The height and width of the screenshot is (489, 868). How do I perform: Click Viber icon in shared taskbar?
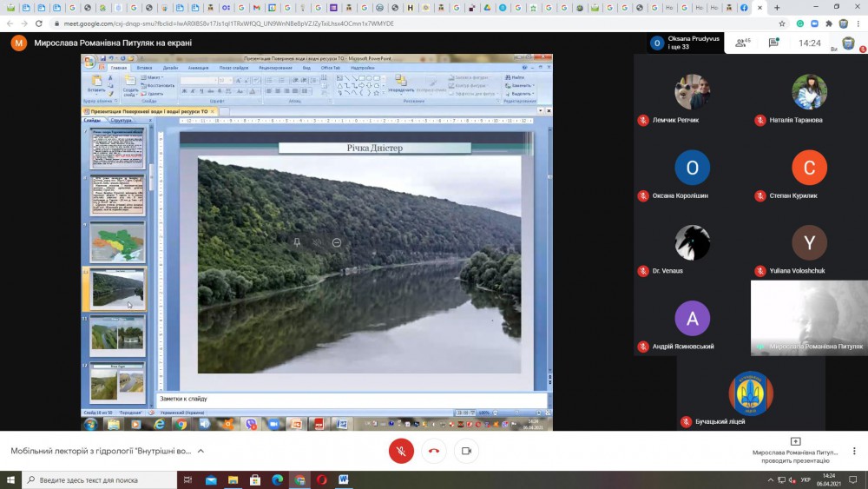(x=251, y=424)
